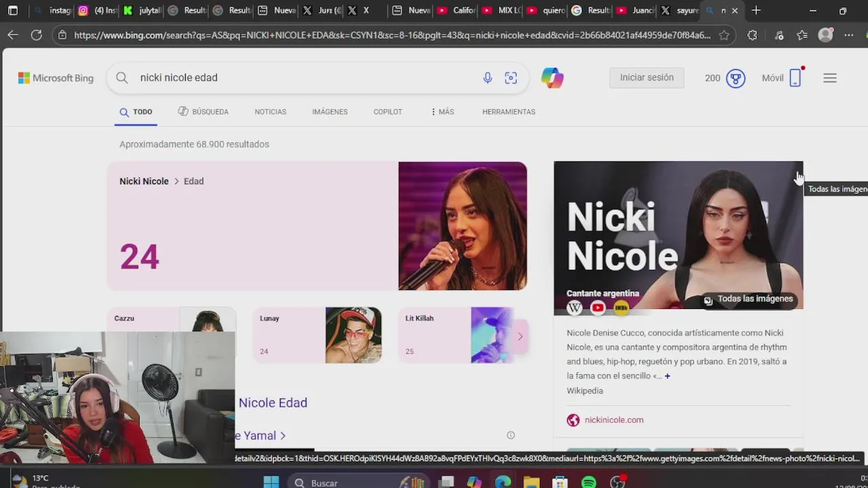
Task: Open nickinicole.com website link
Action: tap(614, 420)
